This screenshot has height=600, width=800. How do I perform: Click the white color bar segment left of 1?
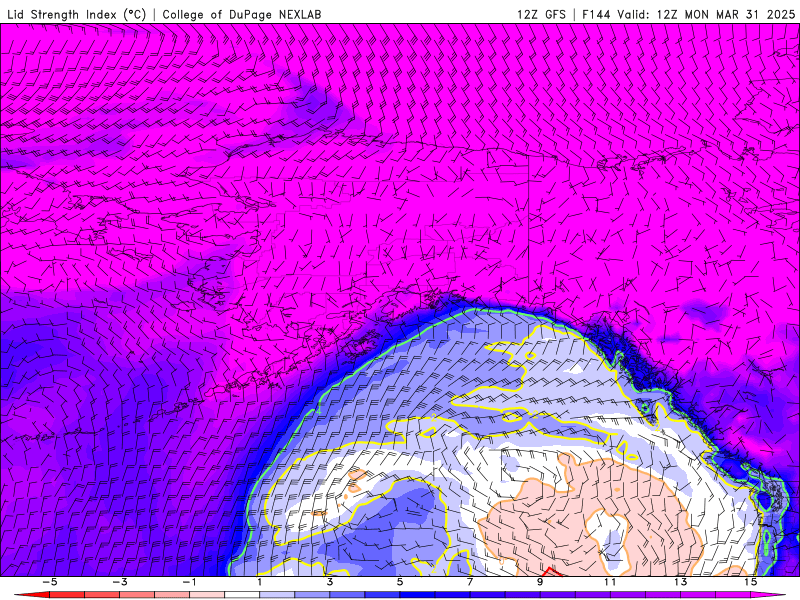[242, 595]
